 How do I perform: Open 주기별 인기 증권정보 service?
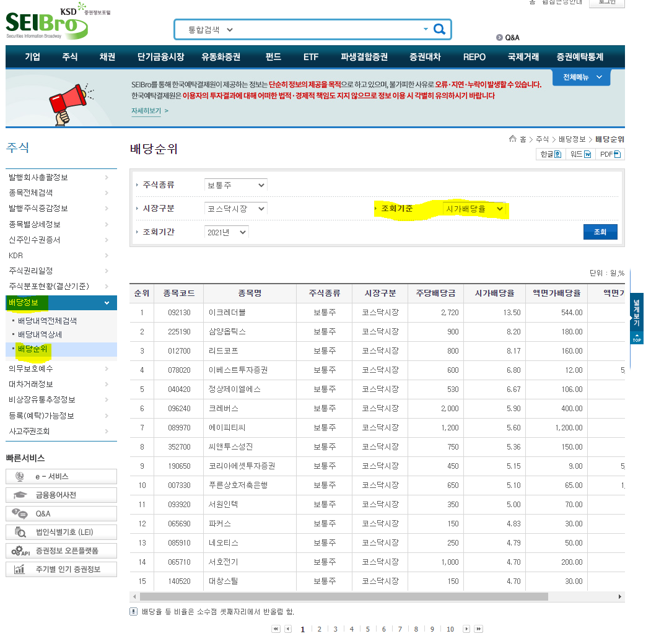(x=61, y=569)
